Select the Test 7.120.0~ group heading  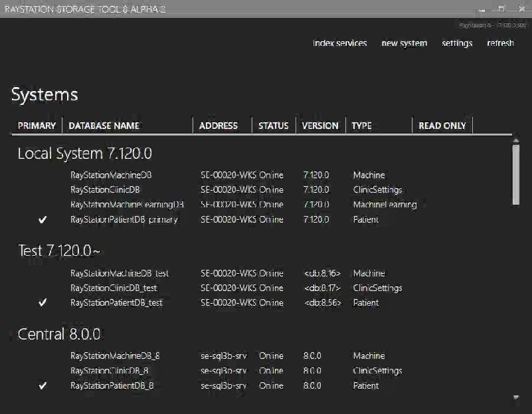coord(58,251)
